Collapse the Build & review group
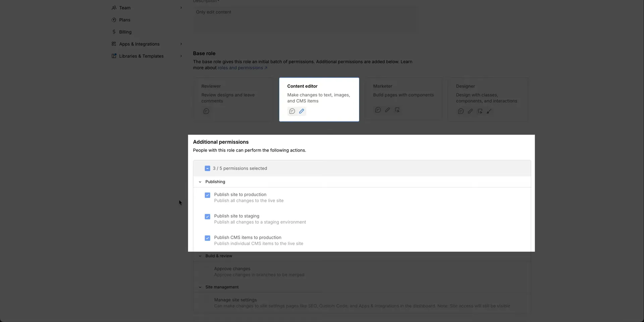The height and width of the screenshot is (322, 644). click(200, 256)
